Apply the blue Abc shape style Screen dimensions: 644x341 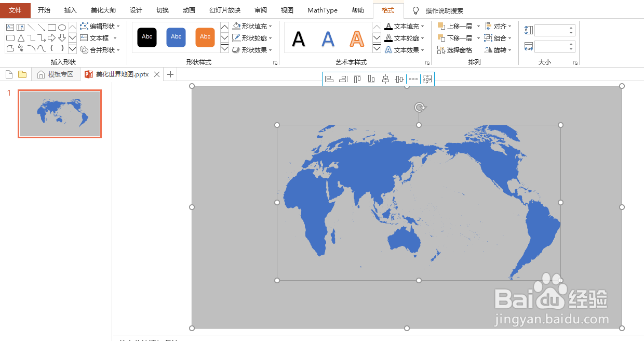click(x=176, y=37)
